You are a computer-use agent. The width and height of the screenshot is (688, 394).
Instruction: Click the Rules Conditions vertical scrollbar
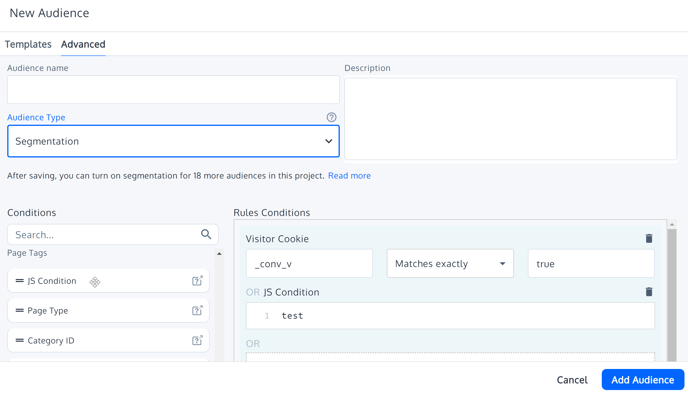671,294
